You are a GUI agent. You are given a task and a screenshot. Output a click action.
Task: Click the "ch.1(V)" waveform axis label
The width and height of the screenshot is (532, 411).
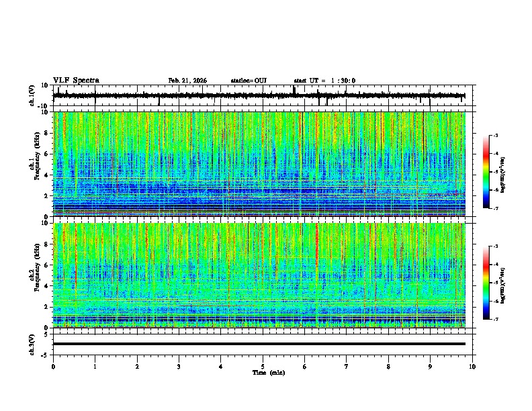click(32, 95)
